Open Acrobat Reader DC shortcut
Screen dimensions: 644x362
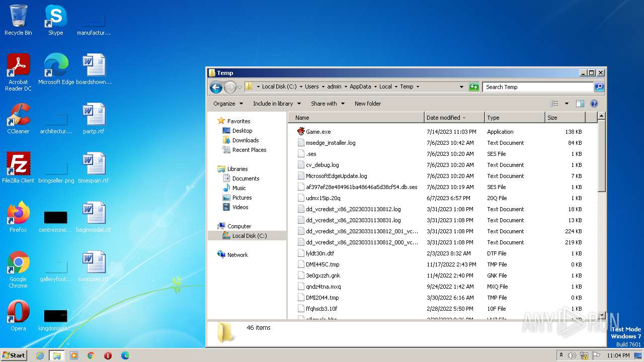coord(18,72)
